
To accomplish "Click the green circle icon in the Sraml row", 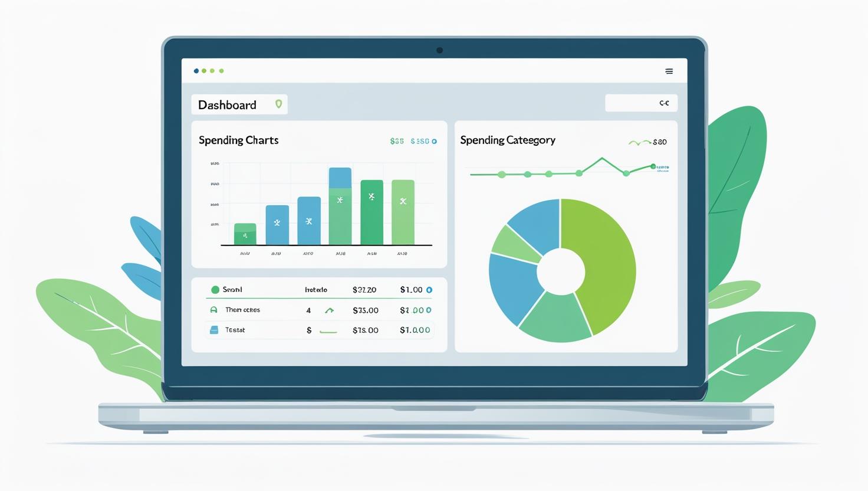I will [x=215, y=290].
